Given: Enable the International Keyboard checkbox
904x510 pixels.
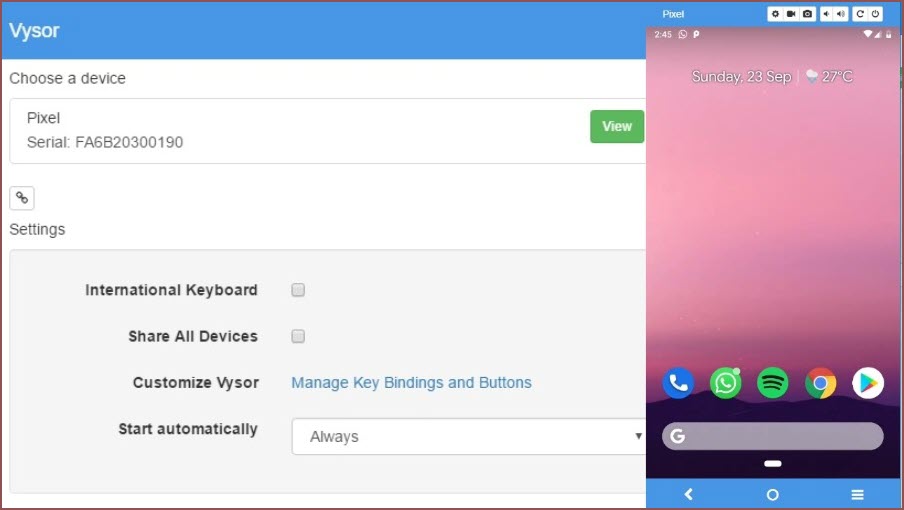Looking at the screenshot, I should tap(298, 290).
